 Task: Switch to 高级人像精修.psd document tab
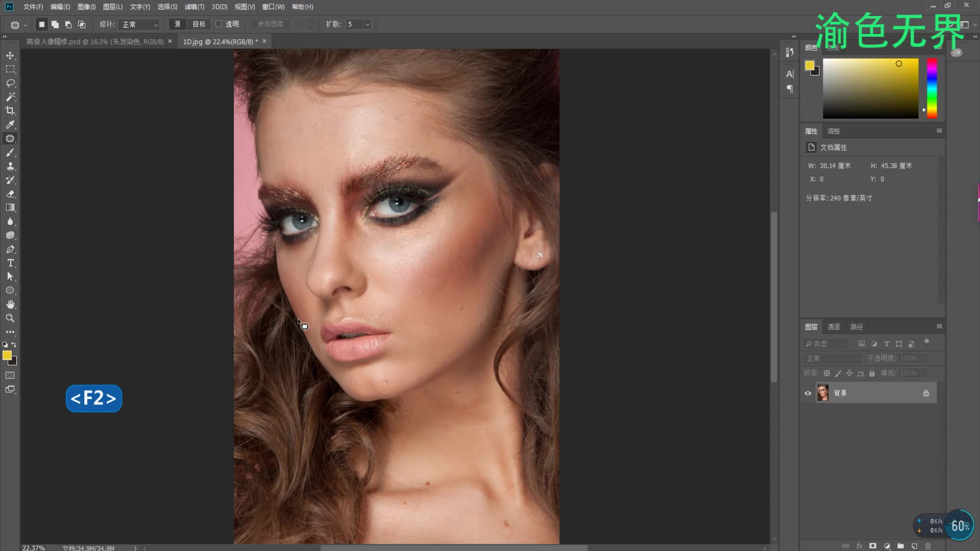point(95,42)
